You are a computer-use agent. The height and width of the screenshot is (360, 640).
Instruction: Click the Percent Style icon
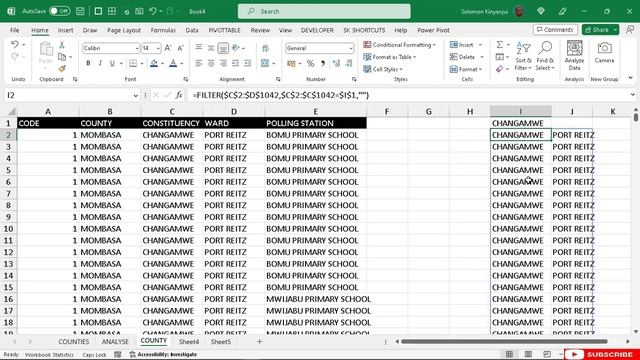pyautogui.click(x=310, y=63)
